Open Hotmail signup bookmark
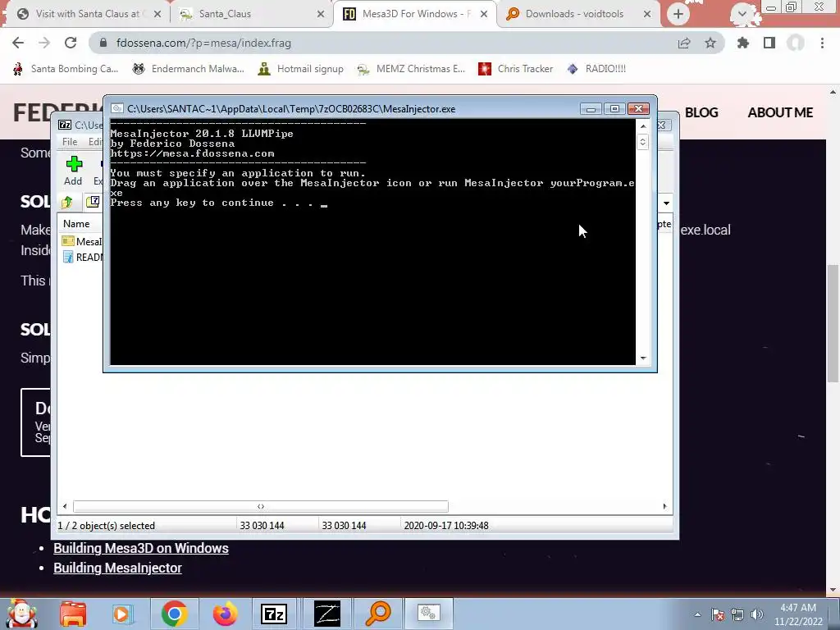The height and width of the screenshot is (630, 840). [300, 69]
